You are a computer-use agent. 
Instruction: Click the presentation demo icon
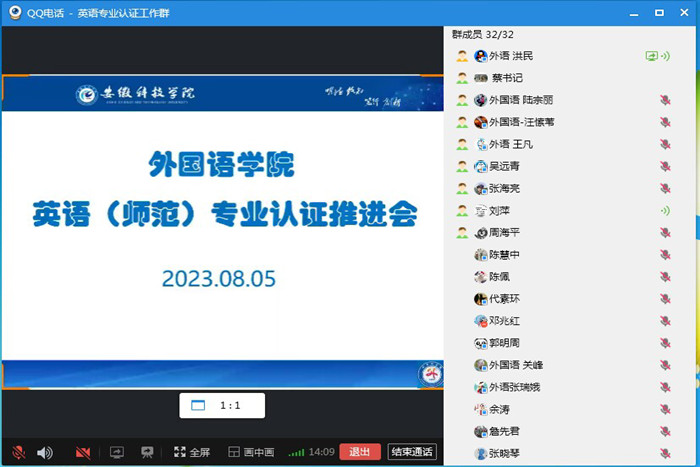tap(147, 452)
